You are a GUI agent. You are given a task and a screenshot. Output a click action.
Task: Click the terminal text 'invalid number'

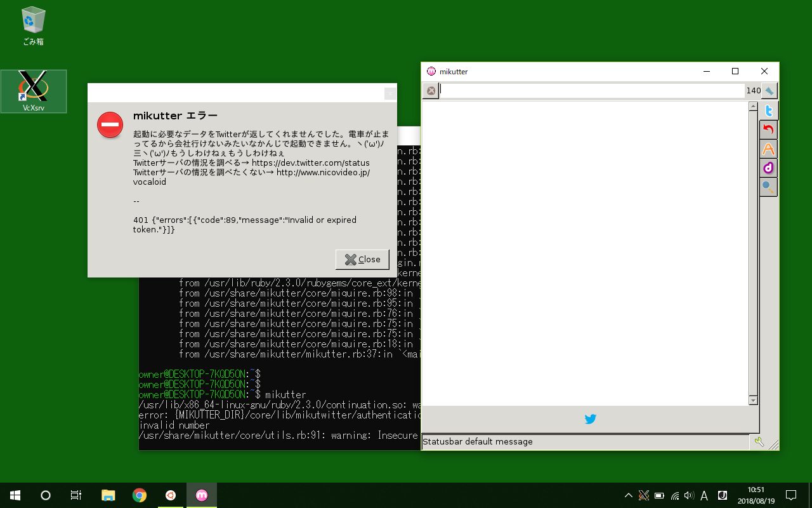tap(174, 425)
